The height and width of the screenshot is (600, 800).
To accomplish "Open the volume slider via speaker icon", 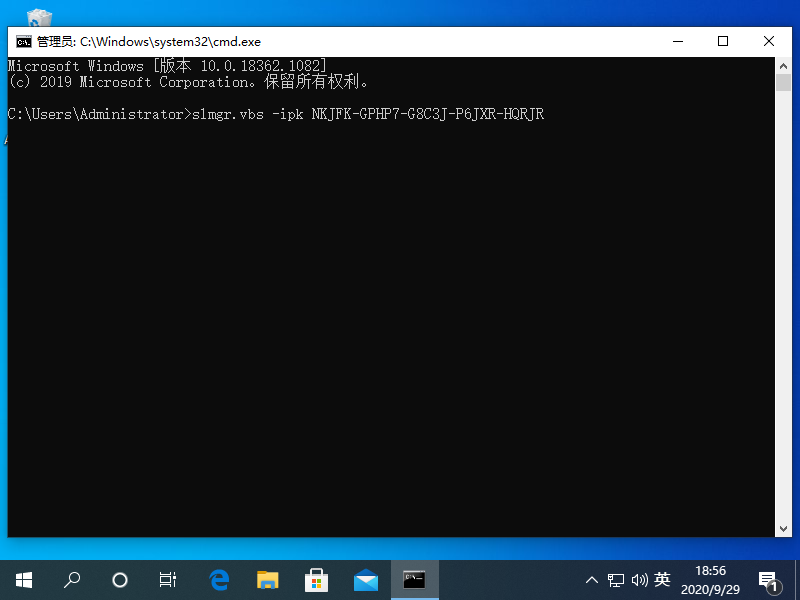I will [x=640, y=580].
